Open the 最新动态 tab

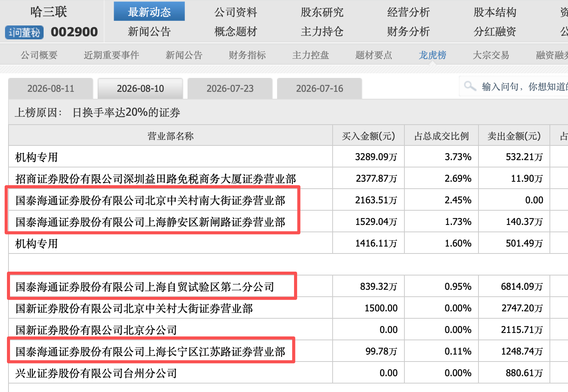(x=149, y=12)
